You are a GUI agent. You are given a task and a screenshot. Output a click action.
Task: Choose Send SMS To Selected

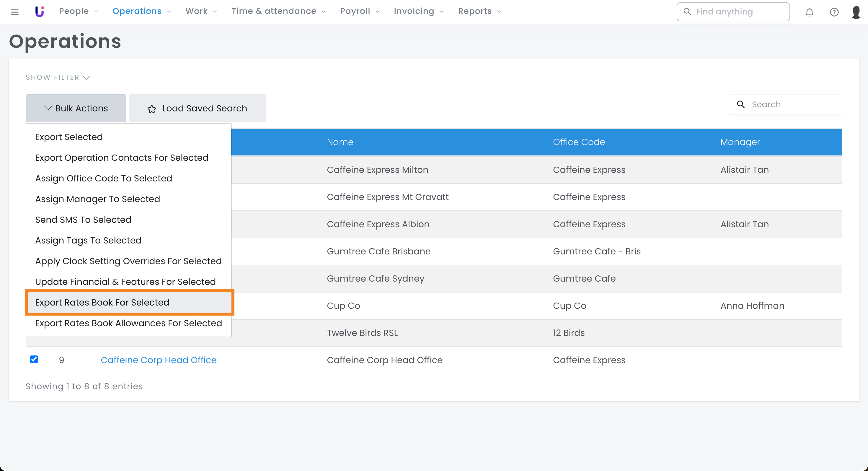(83, 220)
